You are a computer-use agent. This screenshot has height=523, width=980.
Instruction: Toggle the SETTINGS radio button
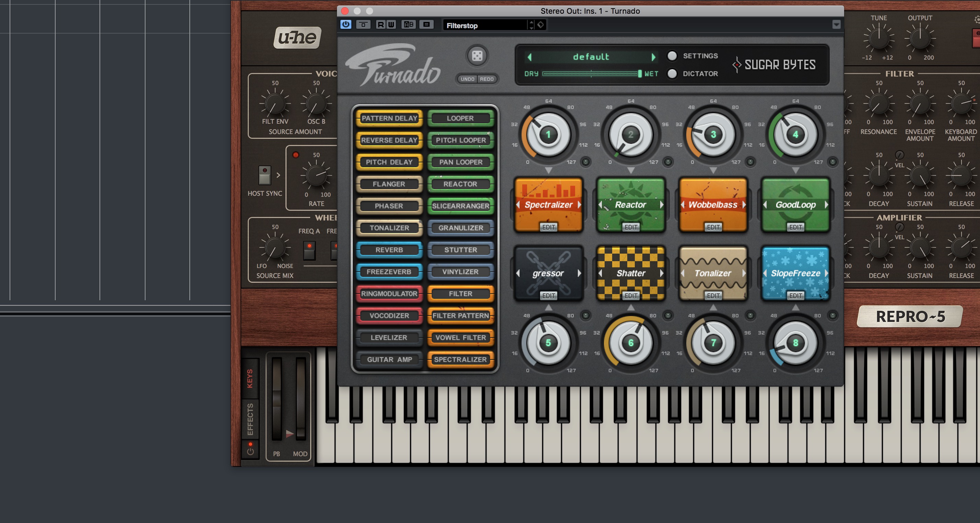672,56
